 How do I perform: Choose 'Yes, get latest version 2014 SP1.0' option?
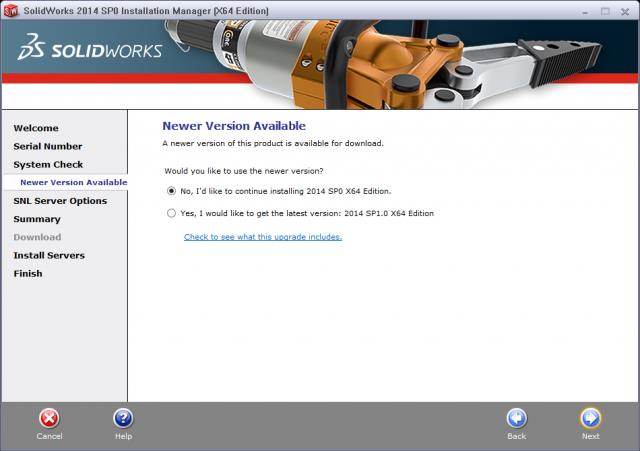tap(171, 213)
